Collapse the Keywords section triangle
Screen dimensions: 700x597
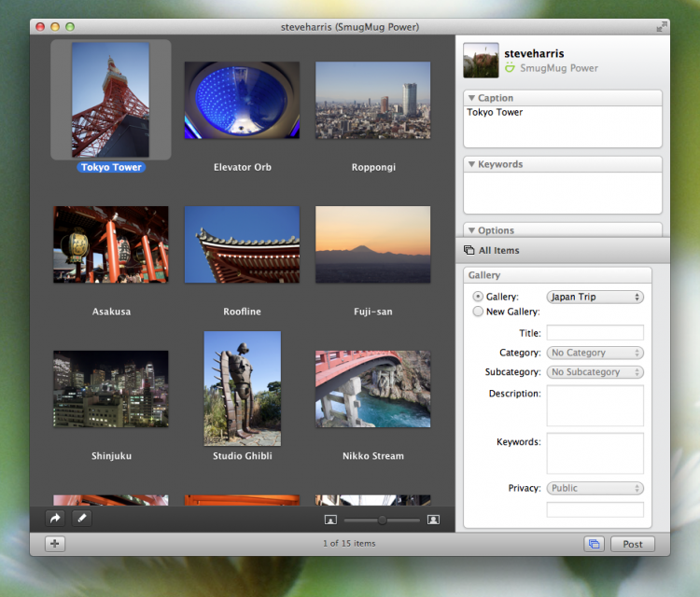tap(471, 164)
